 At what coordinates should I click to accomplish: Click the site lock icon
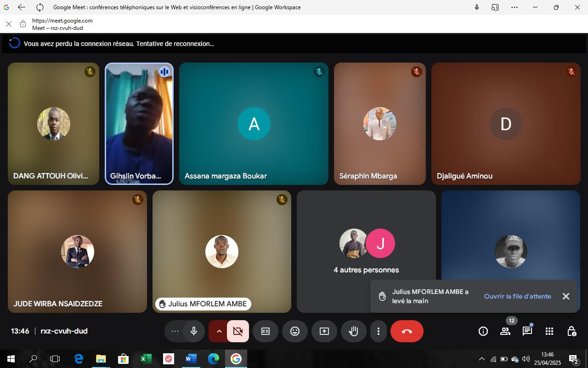point(23,24)
